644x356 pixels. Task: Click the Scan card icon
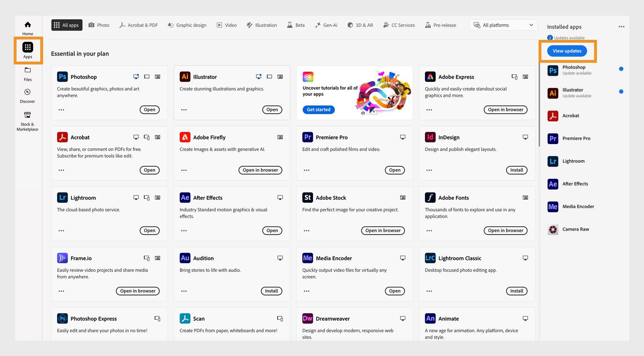(x=185, y=318)
